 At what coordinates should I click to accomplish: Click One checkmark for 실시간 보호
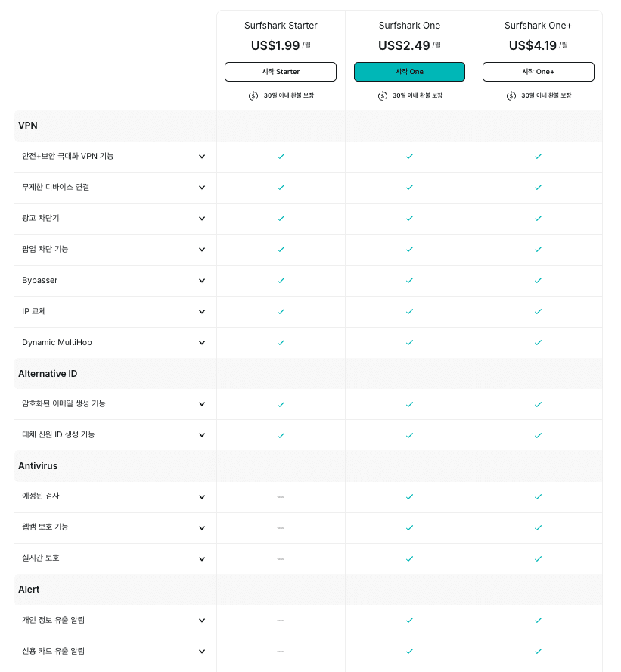(409, 559)
